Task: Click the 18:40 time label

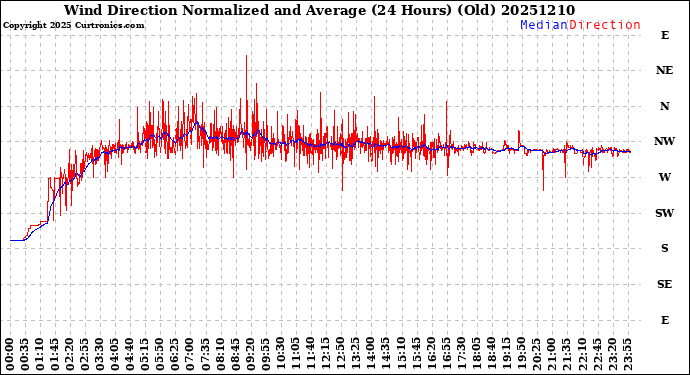Action: tap(491, 354)
